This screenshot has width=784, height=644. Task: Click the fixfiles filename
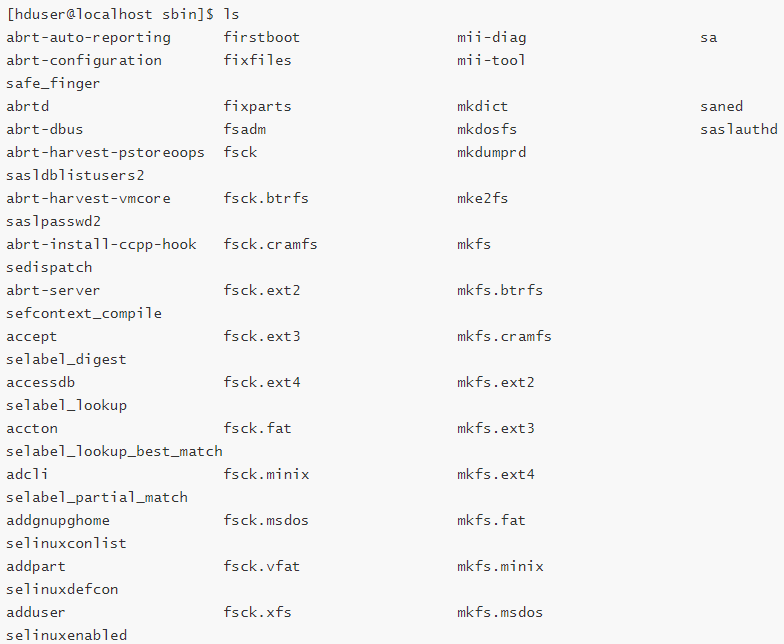click(x=258, y=60)
